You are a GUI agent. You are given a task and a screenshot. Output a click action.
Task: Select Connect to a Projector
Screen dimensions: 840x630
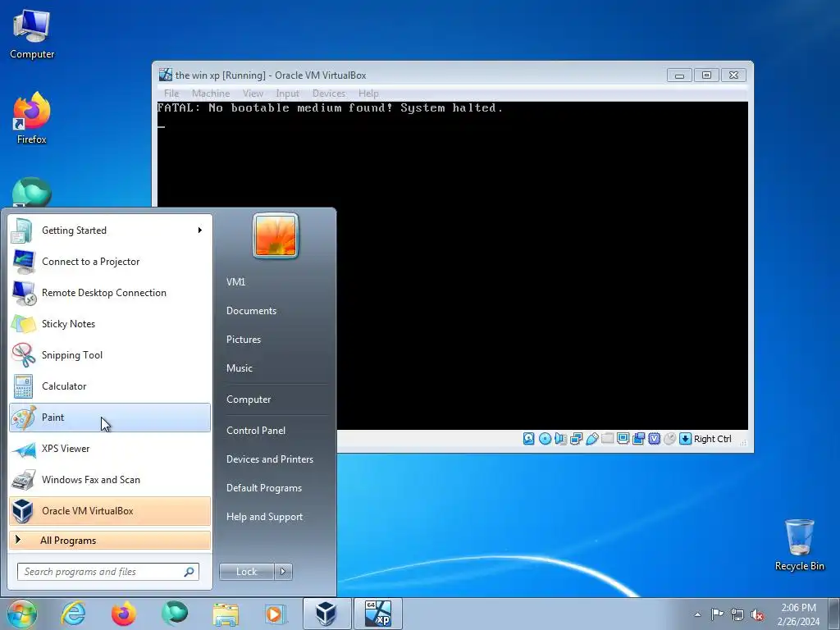coord(110,262)
